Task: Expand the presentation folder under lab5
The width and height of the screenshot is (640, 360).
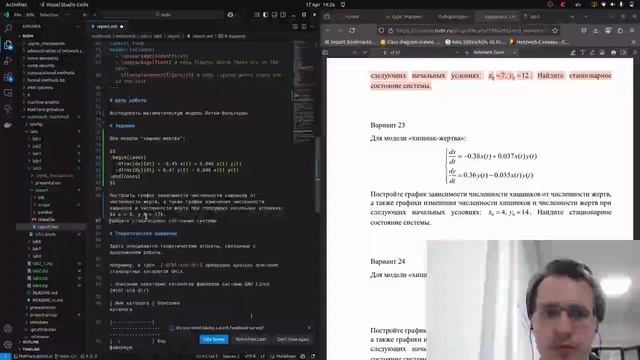Action: 48,183
